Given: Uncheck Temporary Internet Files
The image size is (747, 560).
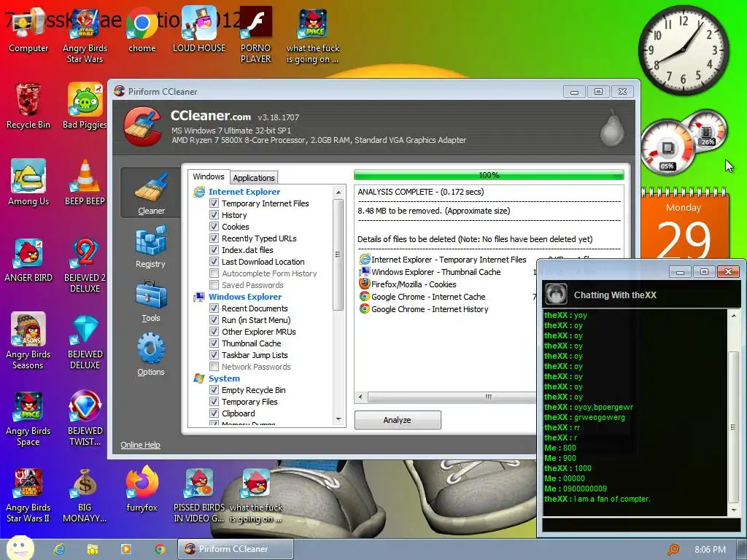Looking at the screenshot, I should [214, 203].
